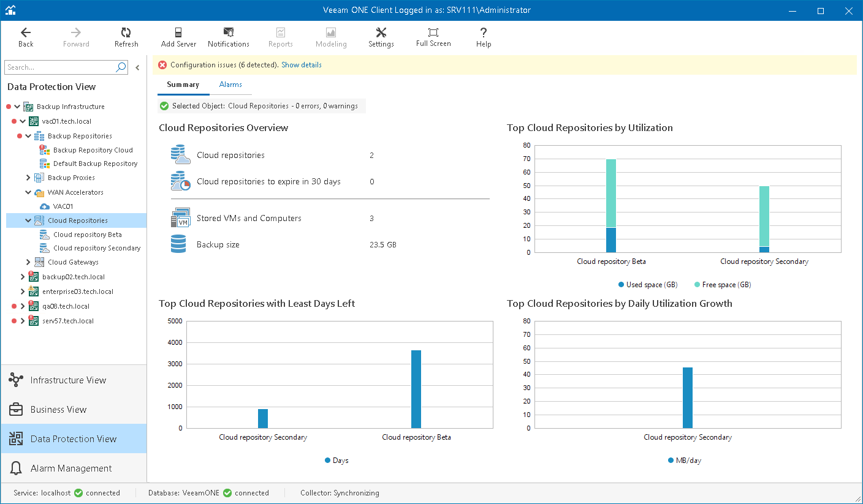Expand the qa08.tech.local server node
The height and width of the screenshot is (504, 863).
23,306
